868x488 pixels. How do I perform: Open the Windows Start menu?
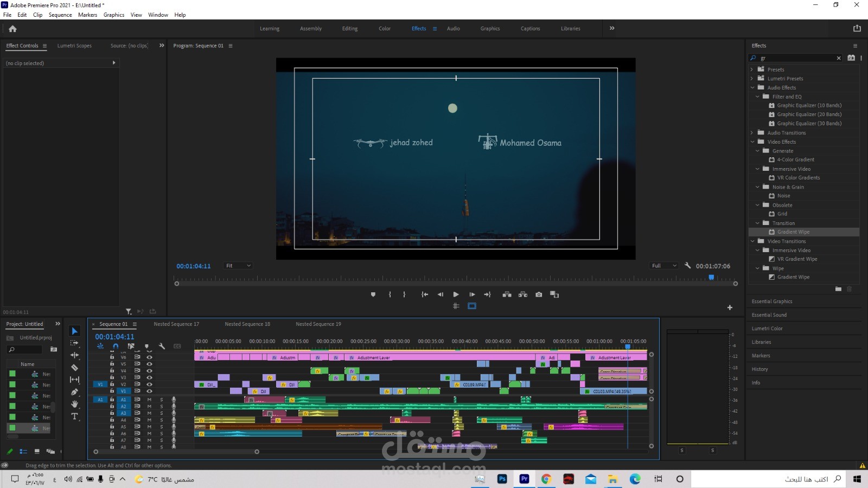click(857, 479)
